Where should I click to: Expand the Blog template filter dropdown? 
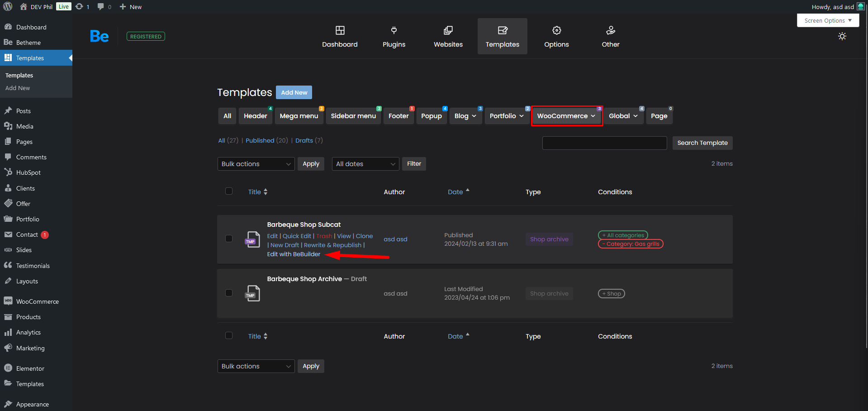click(x=465, y=116)
